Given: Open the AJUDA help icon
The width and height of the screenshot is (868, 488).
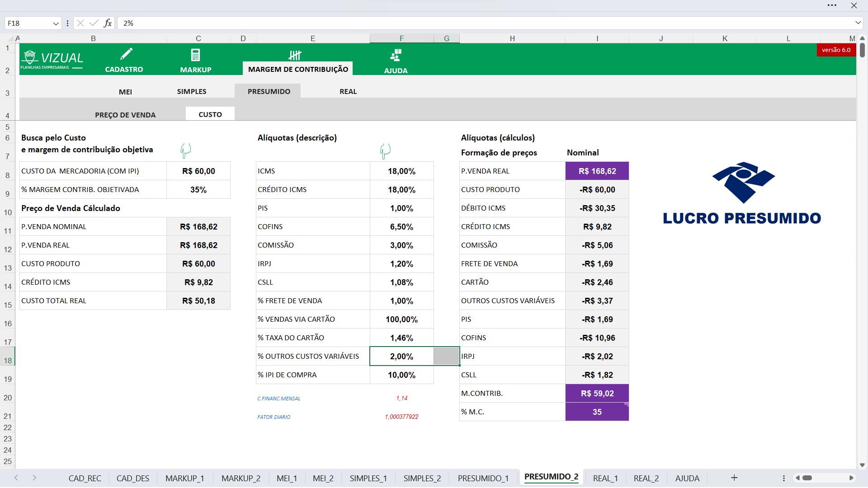Looking at the screenshot, I should tap(396, 55).
